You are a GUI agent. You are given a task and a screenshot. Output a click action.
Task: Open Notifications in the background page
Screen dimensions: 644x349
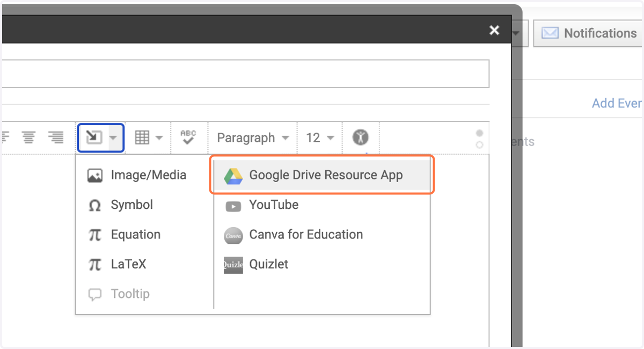point(588,33)
